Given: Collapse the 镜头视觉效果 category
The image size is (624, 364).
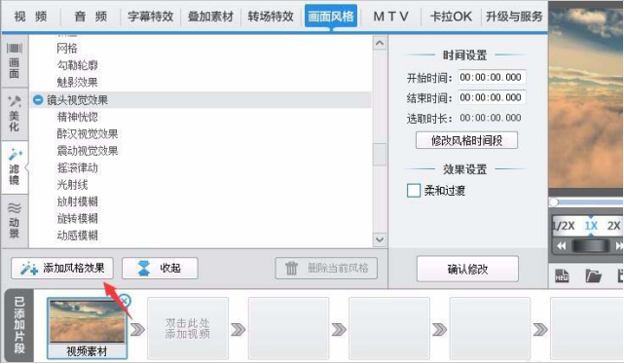Looking at the screenshot, I should 38,100.
